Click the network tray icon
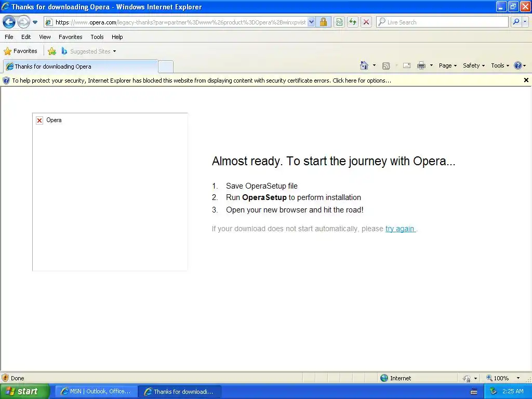The height and width of the screenshot is (399, 532). pos(494,391)
